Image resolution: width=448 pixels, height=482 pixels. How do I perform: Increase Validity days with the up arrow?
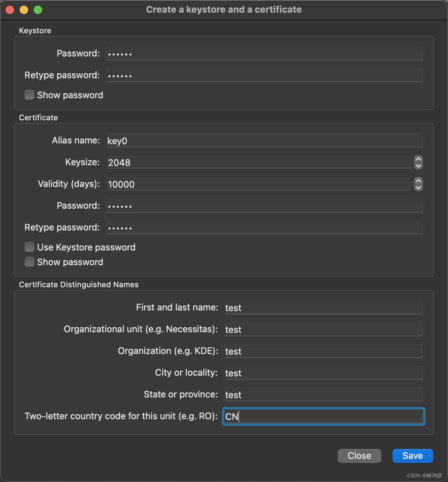point(418,181)
